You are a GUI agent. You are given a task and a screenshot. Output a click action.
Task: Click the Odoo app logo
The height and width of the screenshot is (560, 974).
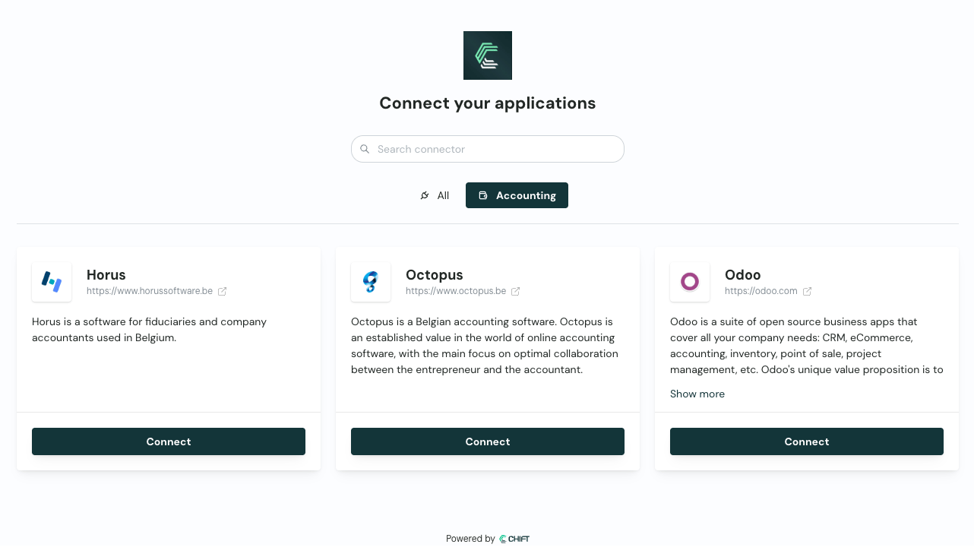(x=690, y=282)
